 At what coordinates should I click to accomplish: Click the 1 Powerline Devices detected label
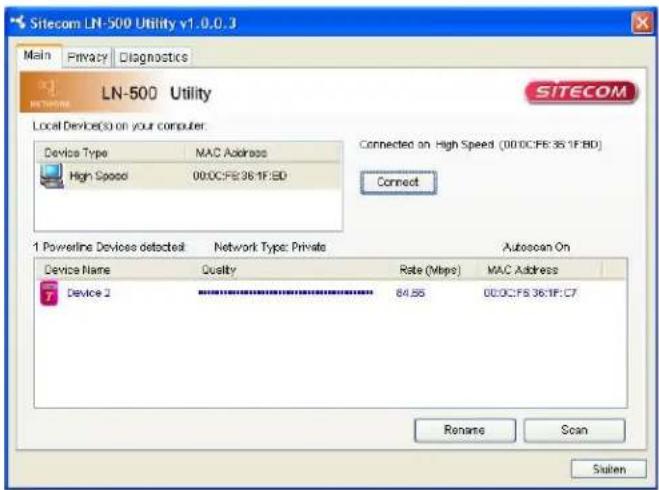coord(109,247)
